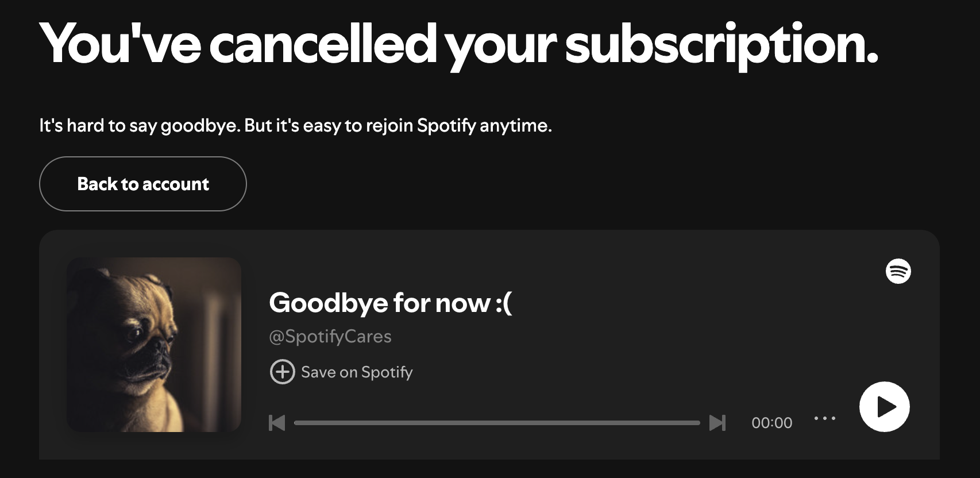Click the skip to next track icon
The height and width of the screenshot is (478, 980).
(717, 423)
